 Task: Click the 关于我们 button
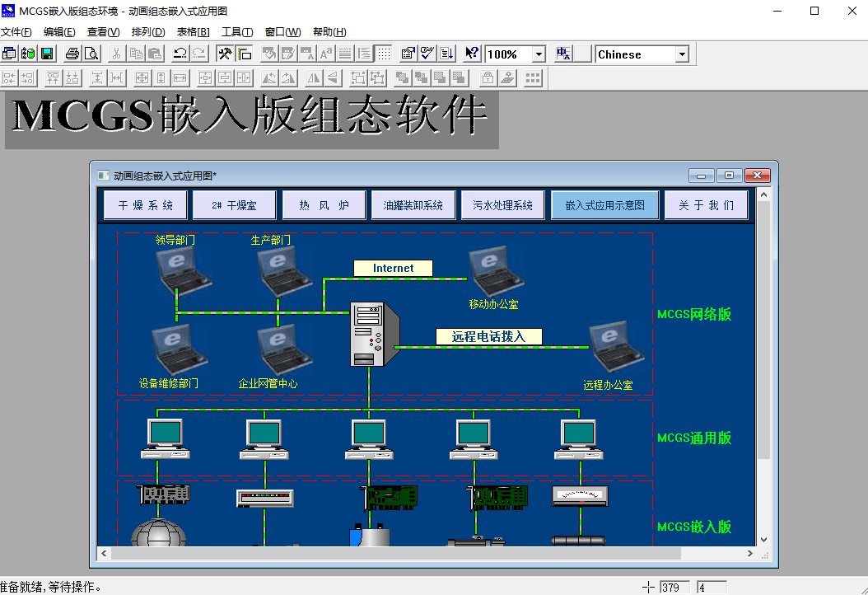click(707, 205)
